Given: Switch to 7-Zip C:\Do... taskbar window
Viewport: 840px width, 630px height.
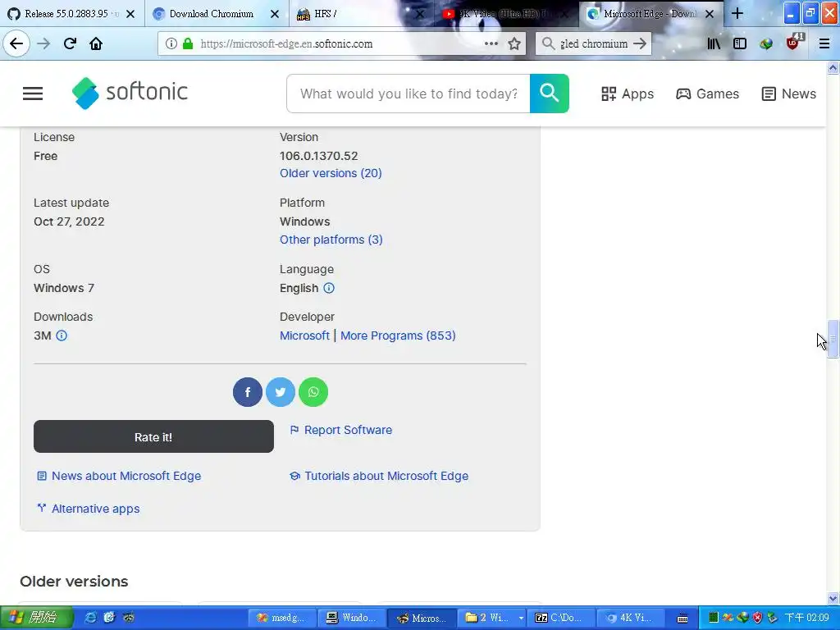Looking at the screenshot, I should click(561, 618).
